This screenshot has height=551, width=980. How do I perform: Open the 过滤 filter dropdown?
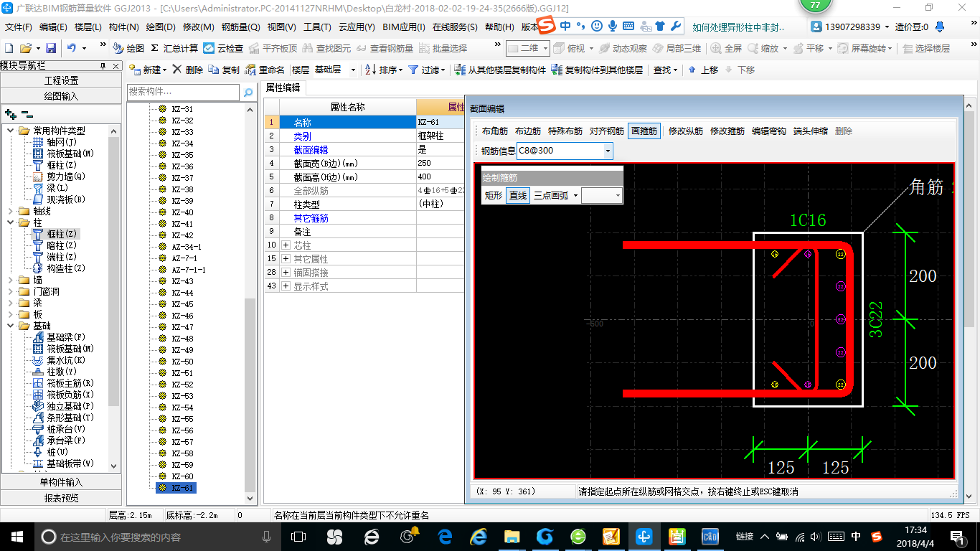point(426,70)
